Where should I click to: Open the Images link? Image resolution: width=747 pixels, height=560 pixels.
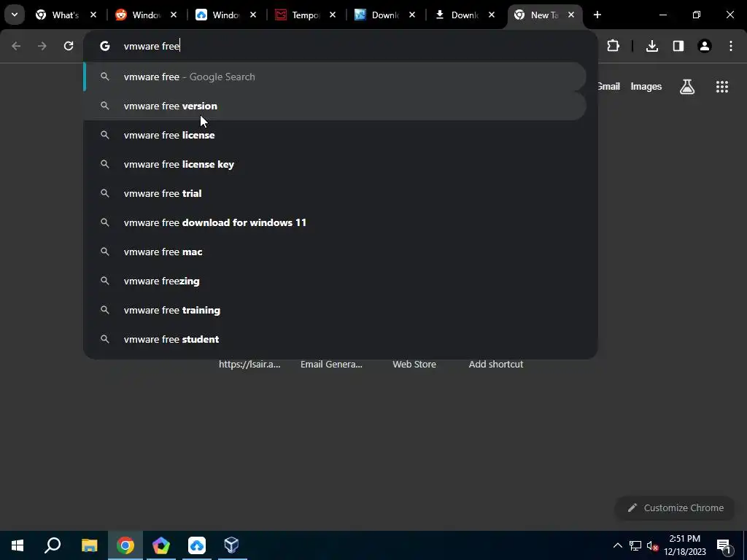646,86
